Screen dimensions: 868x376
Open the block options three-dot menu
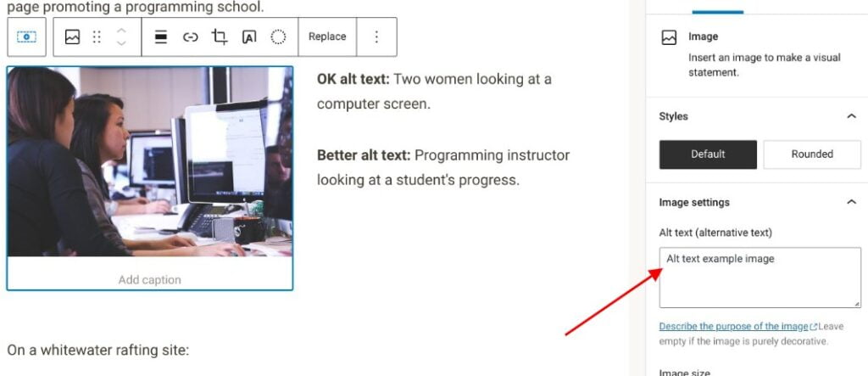coord(376,36)
